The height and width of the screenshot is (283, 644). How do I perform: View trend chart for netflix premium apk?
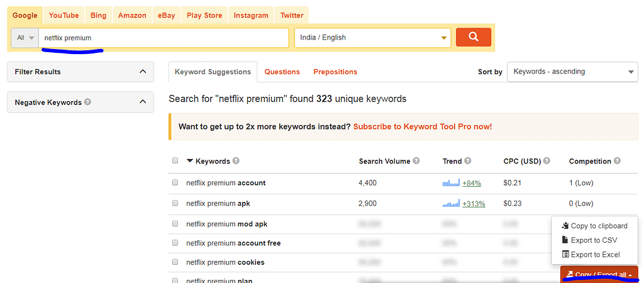451,204
